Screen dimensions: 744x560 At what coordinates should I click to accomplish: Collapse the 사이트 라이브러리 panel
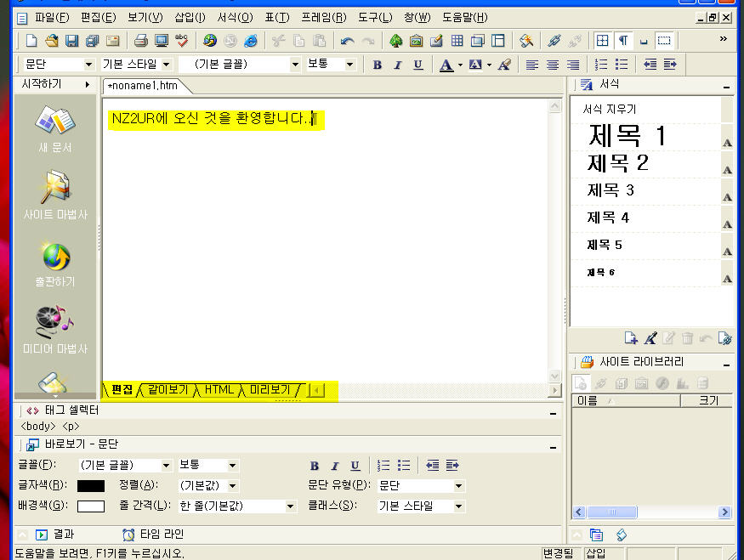tap(726, 365)
